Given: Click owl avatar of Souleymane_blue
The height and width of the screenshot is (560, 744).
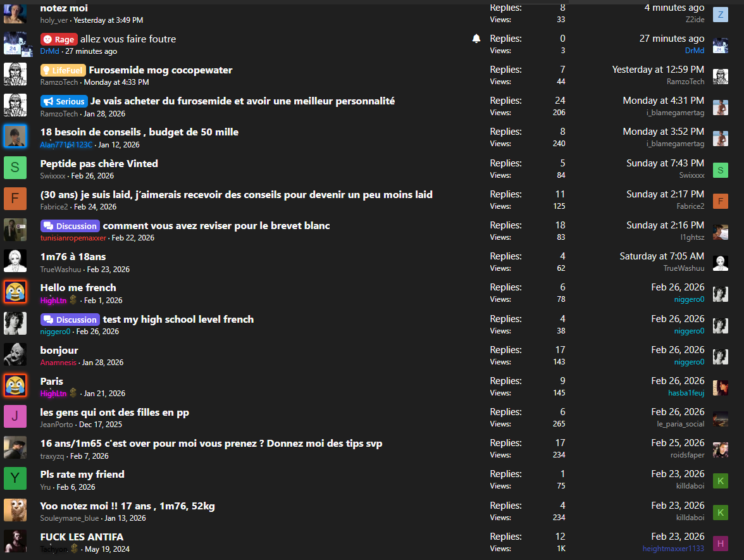Looking at the screenshot, I should (x=15, y=509).
